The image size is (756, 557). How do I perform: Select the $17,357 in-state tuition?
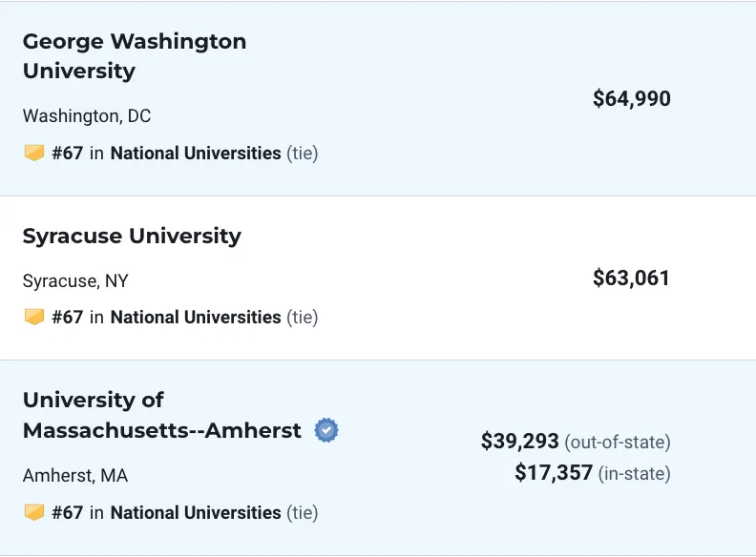[x=554, y=472]
